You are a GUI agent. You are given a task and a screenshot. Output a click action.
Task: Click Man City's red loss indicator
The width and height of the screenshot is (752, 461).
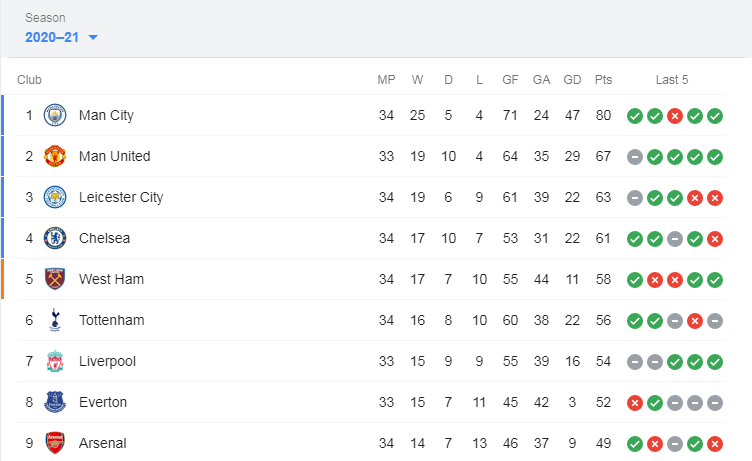[675, 116]
